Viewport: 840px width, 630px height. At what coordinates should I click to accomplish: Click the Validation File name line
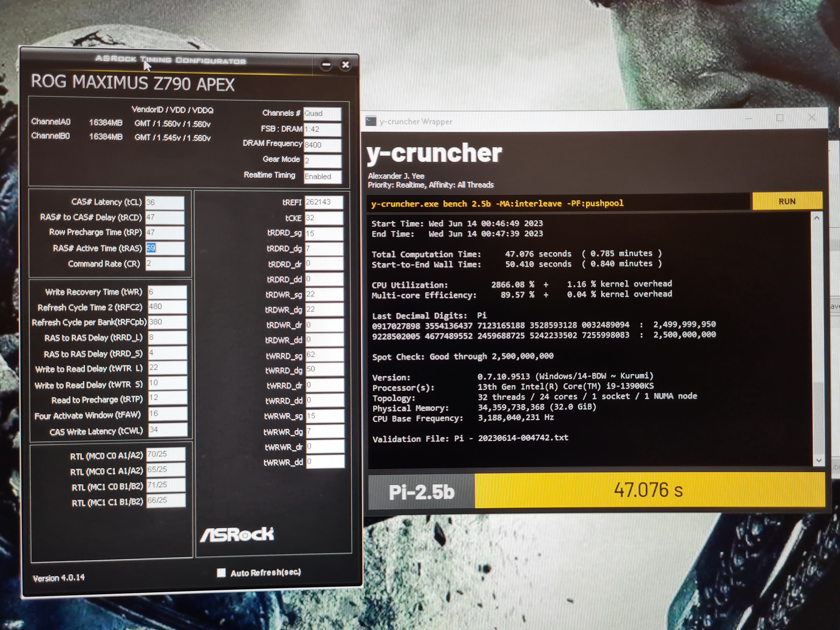coord(470,438)
